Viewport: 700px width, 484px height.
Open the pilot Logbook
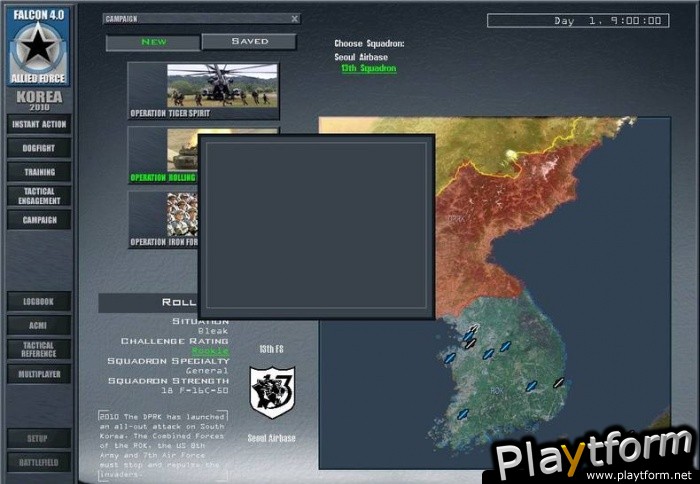click(x=39, y=302)
